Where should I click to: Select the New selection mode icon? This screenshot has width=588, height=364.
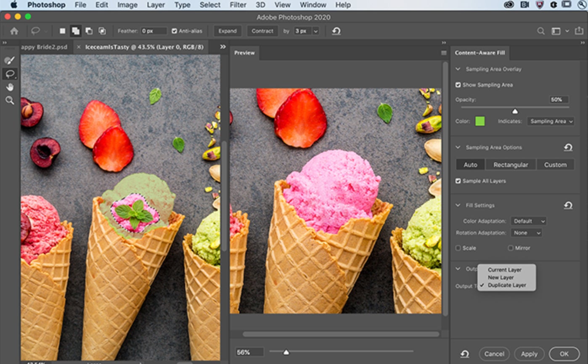62,31
